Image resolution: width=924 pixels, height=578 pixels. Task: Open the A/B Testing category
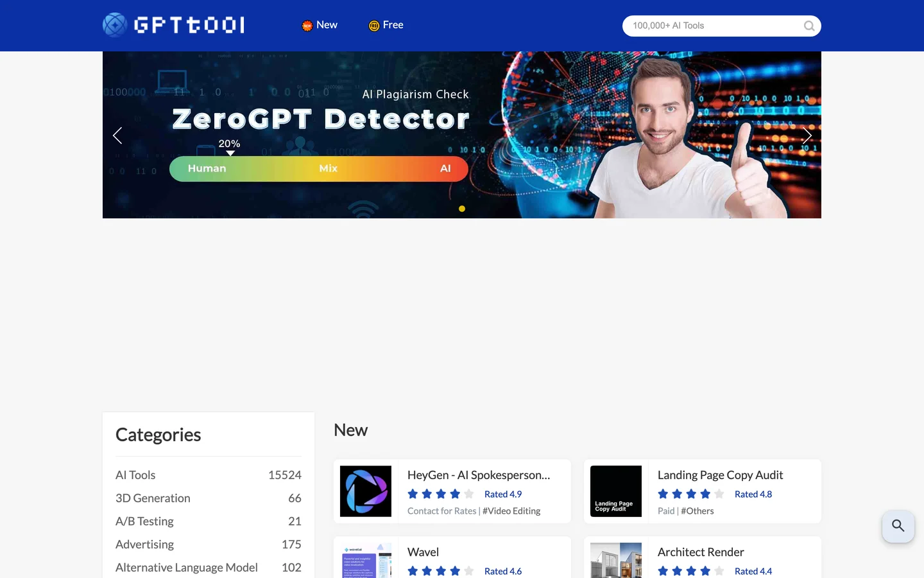[209, 521]
